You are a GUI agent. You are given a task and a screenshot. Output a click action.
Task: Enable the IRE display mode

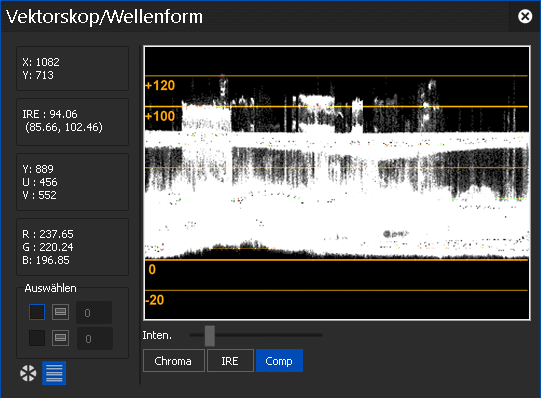click(230, 361)
